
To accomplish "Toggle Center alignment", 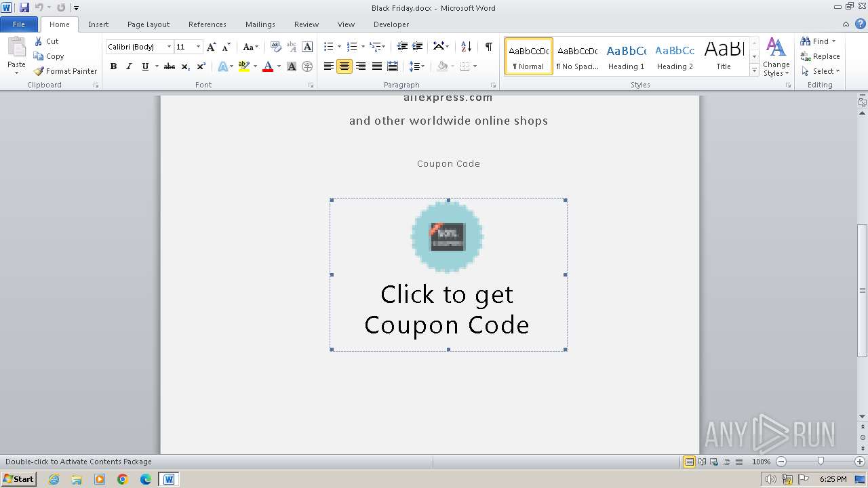I will point(344,66).
